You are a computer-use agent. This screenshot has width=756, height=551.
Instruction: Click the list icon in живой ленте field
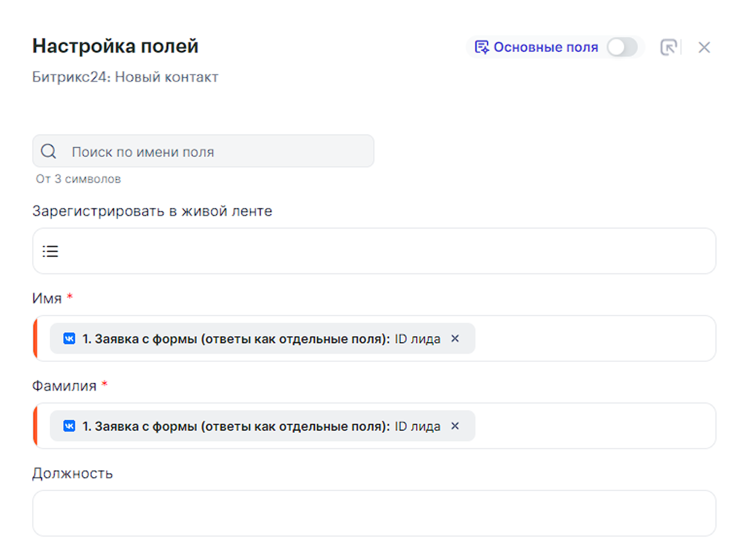pos(50,251)
